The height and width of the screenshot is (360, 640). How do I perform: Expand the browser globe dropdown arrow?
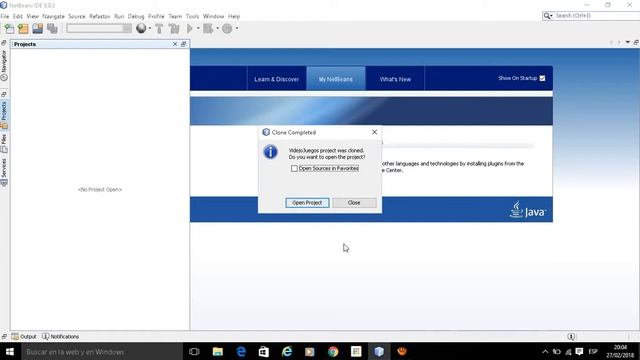pyautogui.click(x=150, y=29)
